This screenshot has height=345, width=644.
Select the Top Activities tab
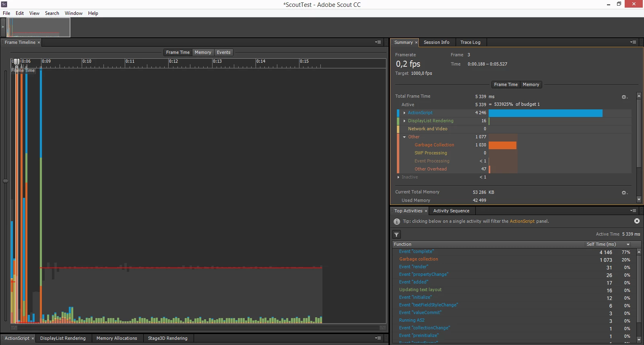tap(408, 211)
